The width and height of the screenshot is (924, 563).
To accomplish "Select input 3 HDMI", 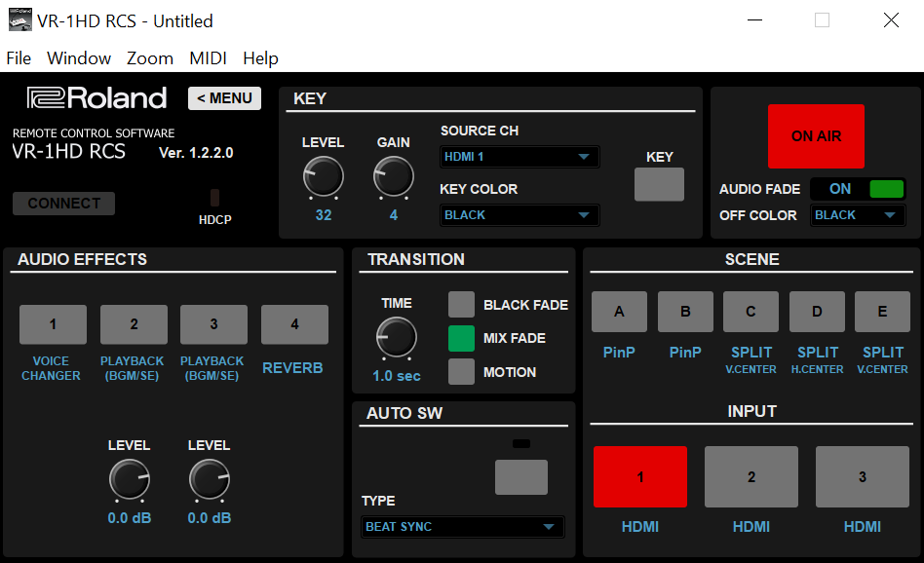I will (863, 476).
